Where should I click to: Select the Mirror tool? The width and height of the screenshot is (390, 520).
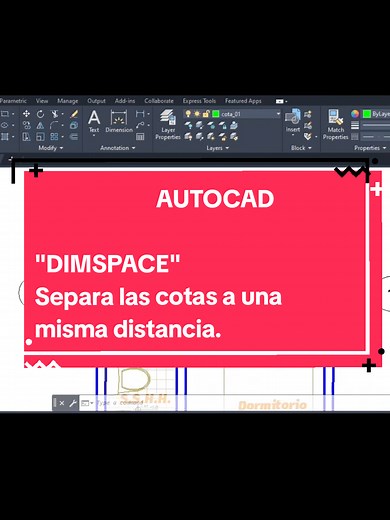(x=40, y=125)
